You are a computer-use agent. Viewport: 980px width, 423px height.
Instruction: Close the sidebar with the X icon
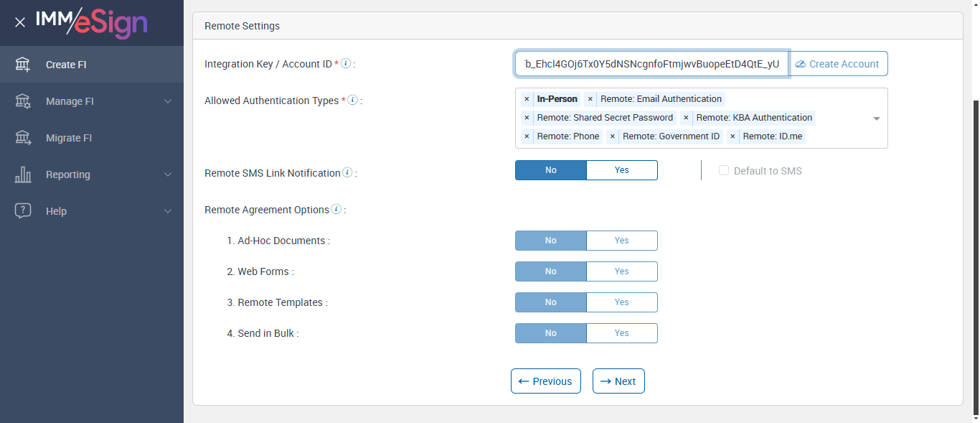pyautogui.click(x=20, y=22)
